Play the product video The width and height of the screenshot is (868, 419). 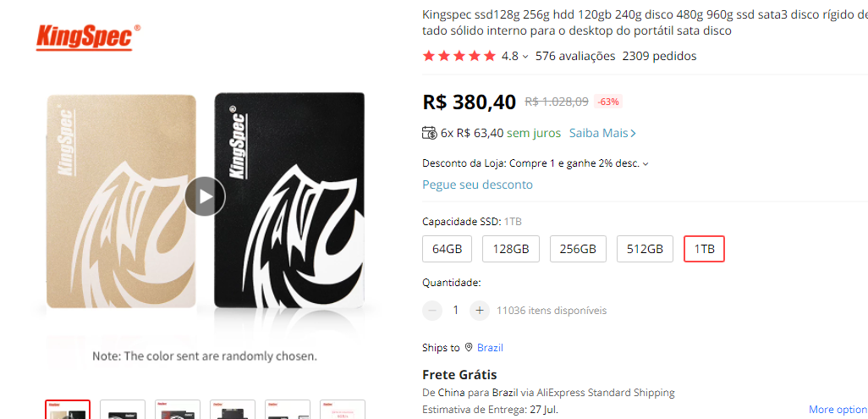(x=205, y=196)
